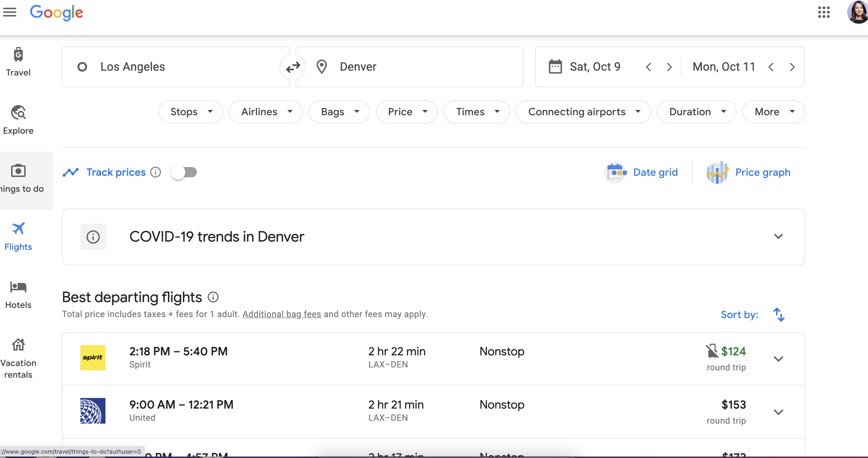Click the United airline logo

click(x=93, y=411)
